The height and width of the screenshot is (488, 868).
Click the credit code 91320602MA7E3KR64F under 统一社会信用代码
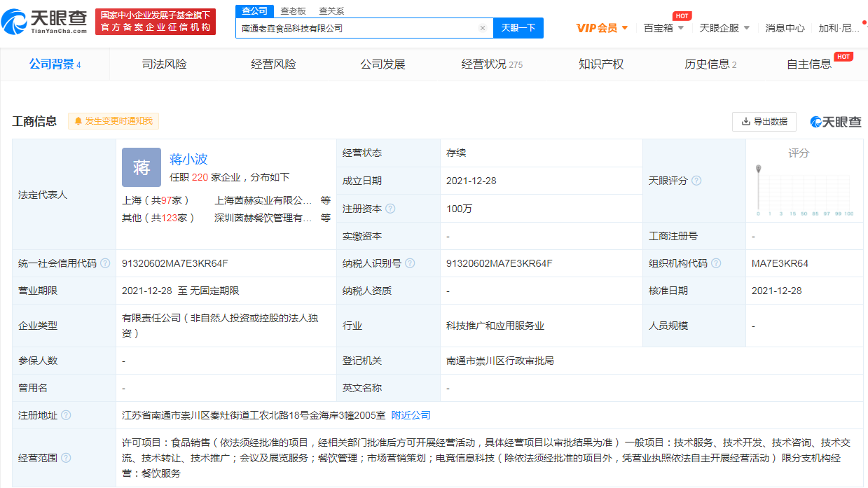click(x=175, y=263)
